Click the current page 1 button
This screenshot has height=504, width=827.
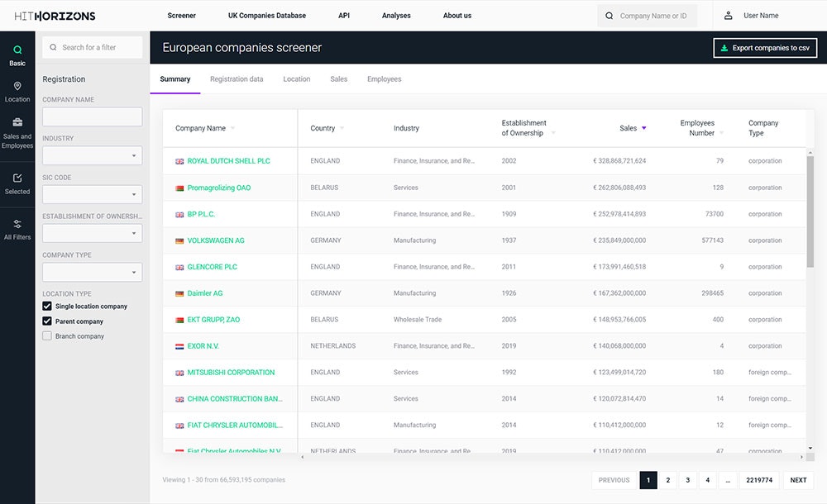tap(648, 480)
